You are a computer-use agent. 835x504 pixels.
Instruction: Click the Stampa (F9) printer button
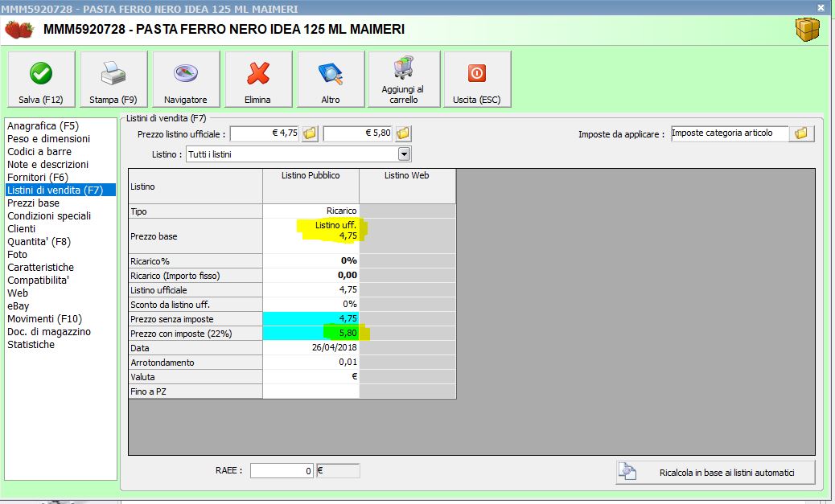pos(113,80)
